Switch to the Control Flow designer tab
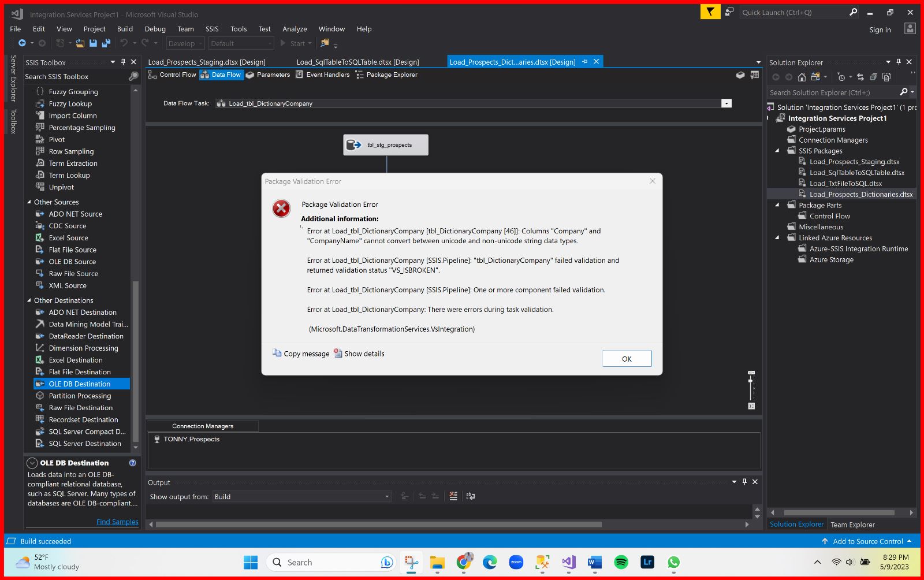The width and height of the screenshot is (924, 580). coord(172,75)
